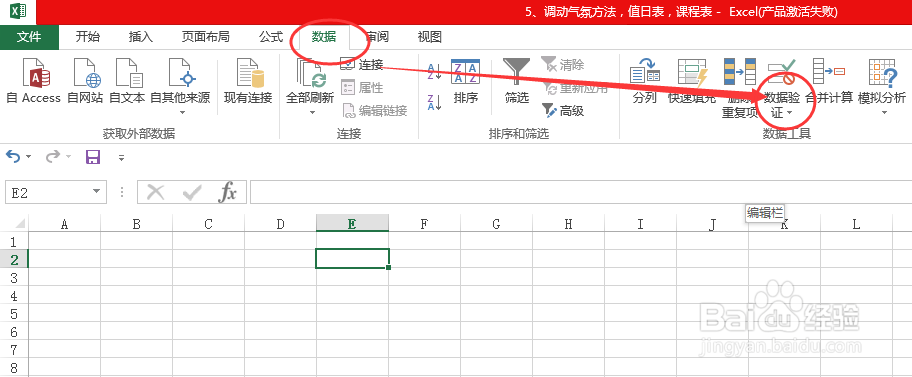
Task: Sort ascending with the A-Z icon
Action: tap(434, 71)
